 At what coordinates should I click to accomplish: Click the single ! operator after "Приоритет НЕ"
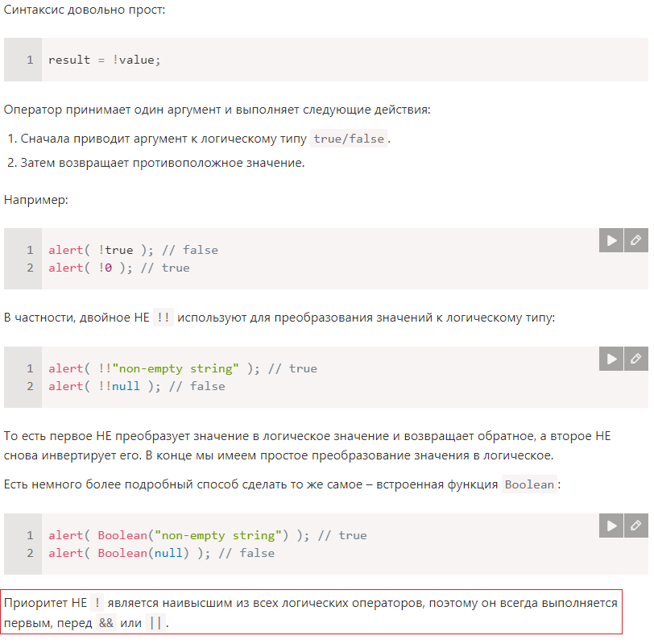(x=97, y=603)
